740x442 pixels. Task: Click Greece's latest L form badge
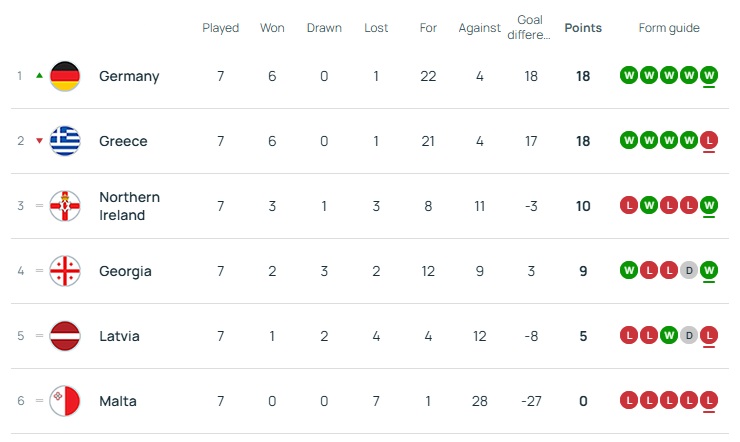(709, 141)
